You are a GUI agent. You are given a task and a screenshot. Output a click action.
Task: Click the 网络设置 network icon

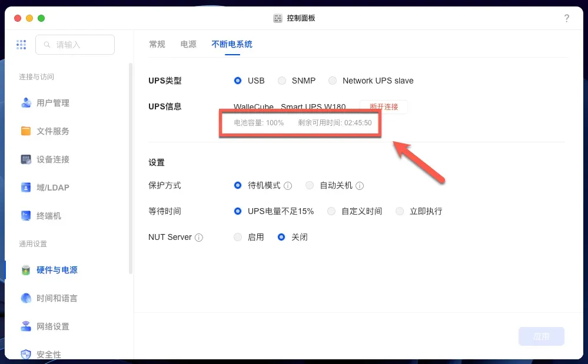(26, 326)
